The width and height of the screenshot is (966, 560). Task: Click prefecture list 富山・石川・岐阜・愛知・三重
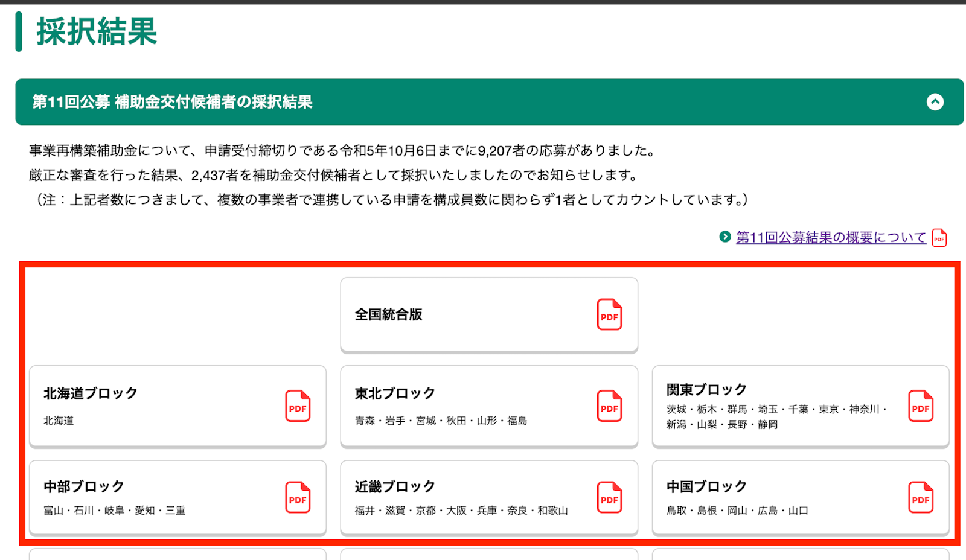pyautogui.click(x=114, y=511)
